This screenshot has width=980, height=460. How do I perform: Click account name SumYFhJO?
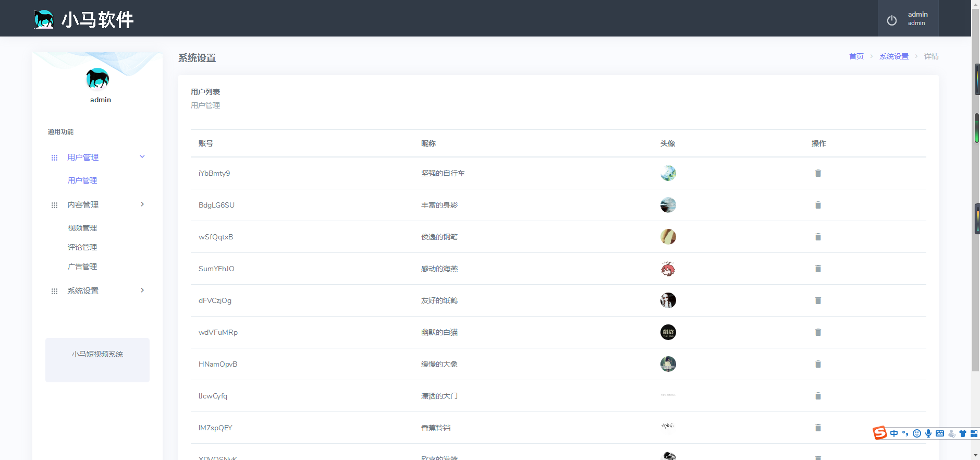point(216,269)
